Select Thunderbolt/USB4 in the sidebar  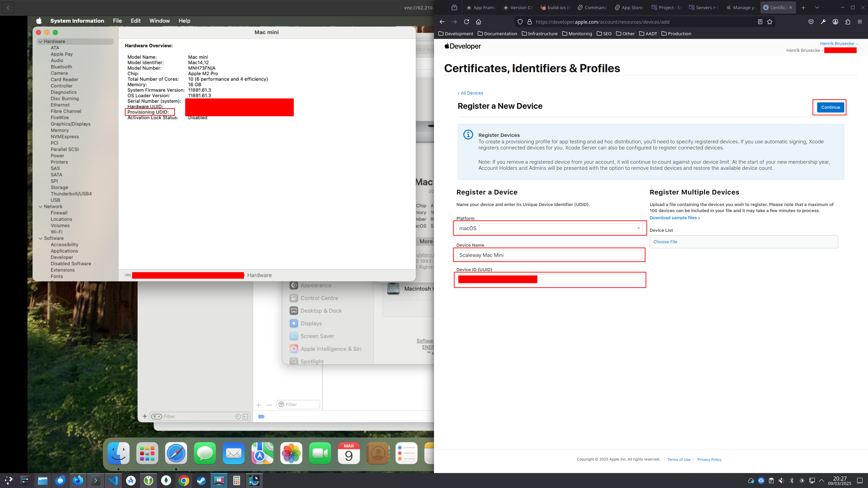tap(71, 194)
